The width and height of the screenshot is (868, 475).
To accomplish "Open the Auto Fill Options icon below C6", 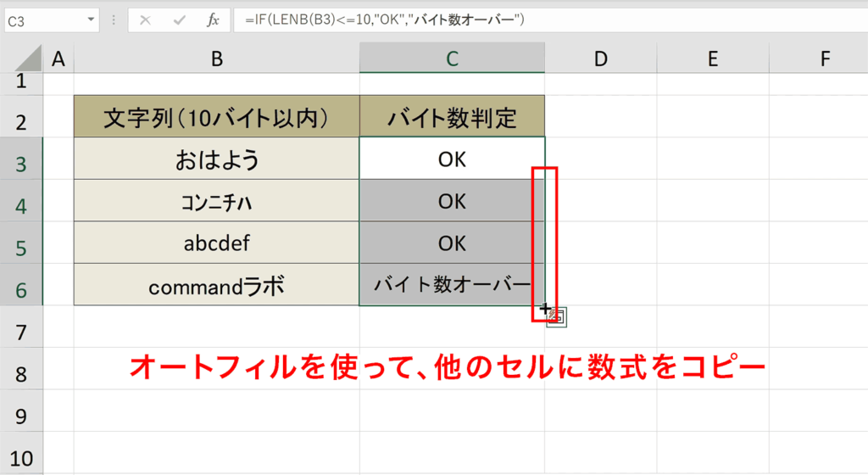I will click(x=557, y=317).
